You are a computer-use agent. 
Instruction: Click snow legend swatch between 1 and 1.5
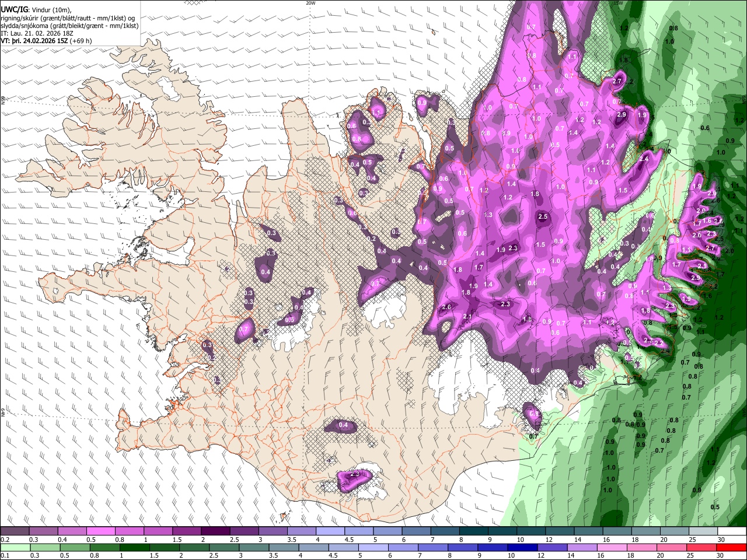point(158,531)
